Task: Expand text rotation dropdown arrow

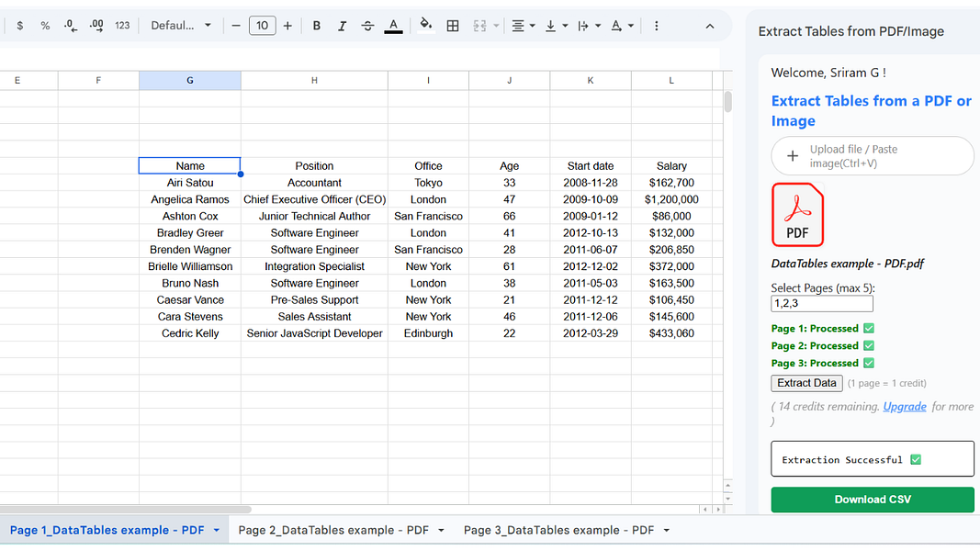Action: tap(631, 26)
